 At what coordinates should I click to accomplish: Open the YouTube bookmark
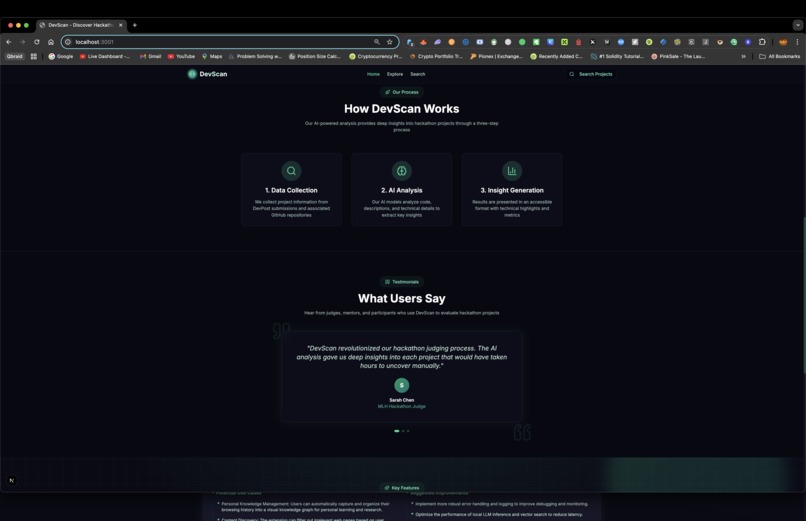181,57
